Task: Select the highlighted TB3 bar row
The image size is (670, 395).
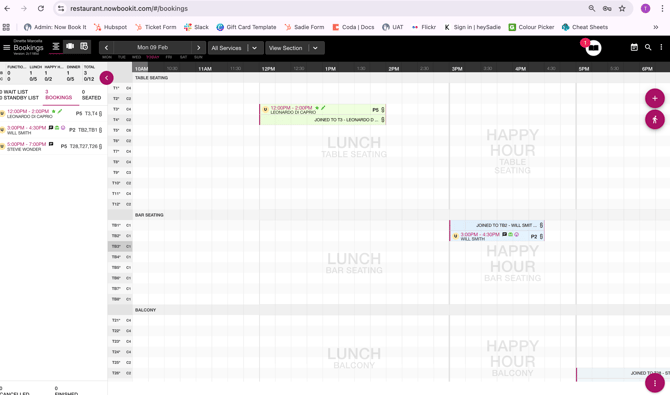Action: tap(120, 247)
